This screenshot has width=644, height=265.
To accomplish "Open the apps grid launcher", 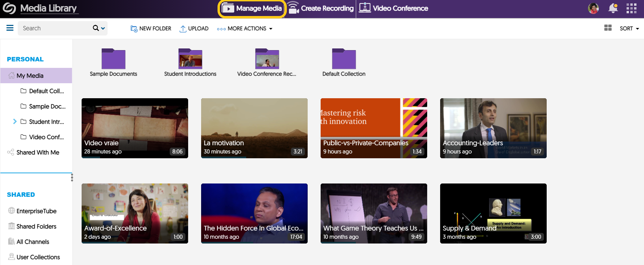I will pos(631,8).
